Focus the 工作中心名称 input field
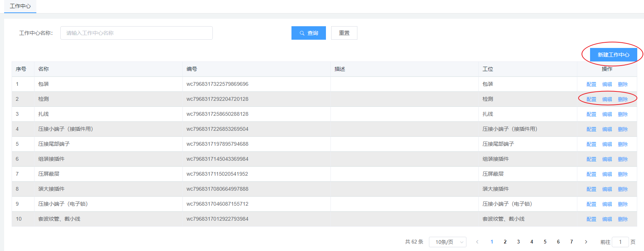 coord(136,33)
